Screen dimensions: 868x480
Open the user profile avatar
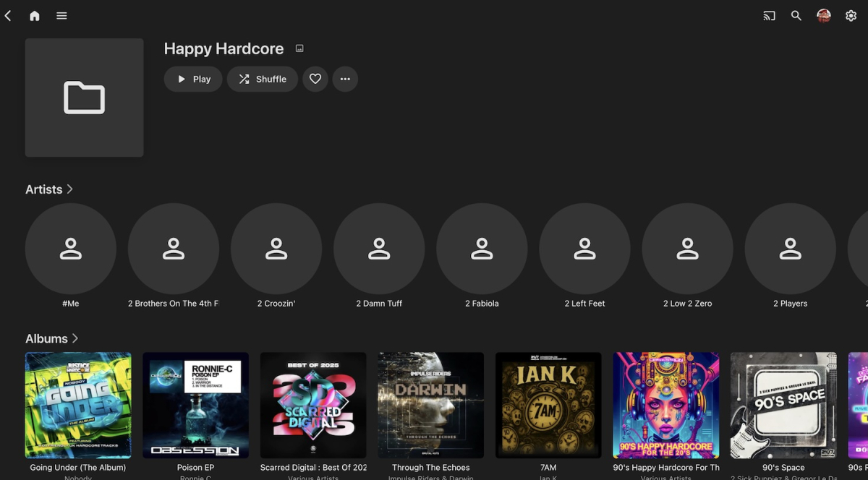(823, 16)
